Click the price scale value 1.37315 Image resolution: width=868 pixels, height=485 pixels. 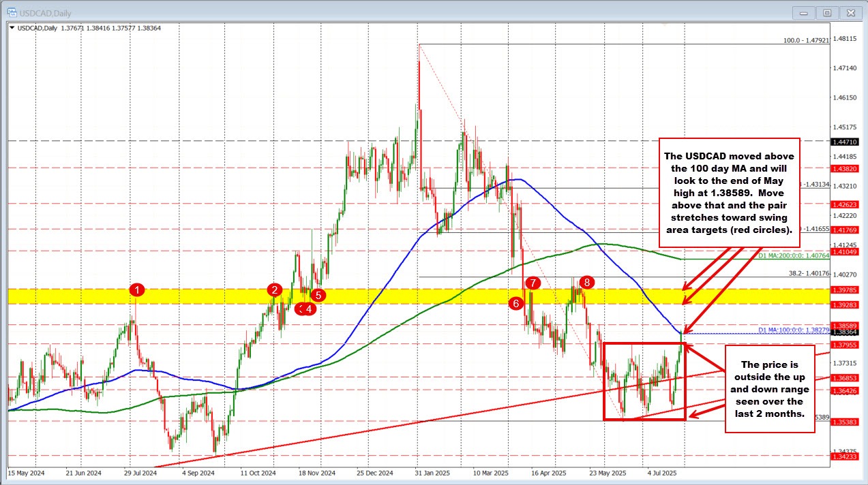click(846, 362)
